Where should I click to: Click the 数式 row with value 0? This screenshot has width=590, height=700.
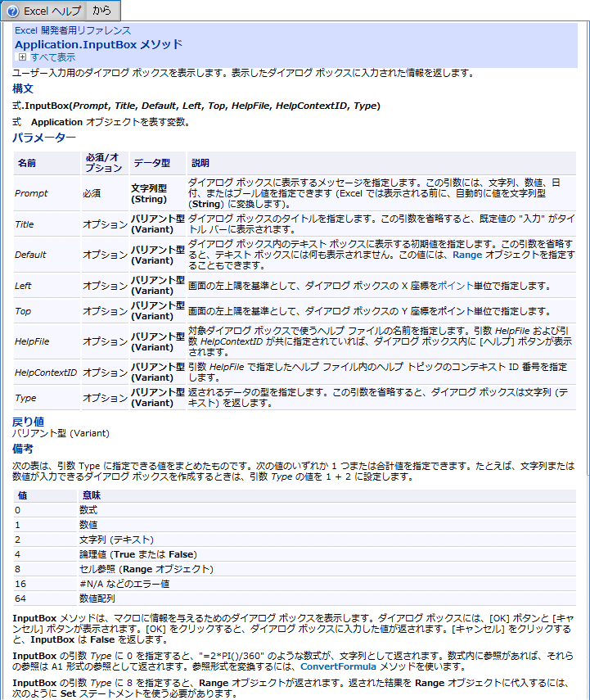coord(295,510)
